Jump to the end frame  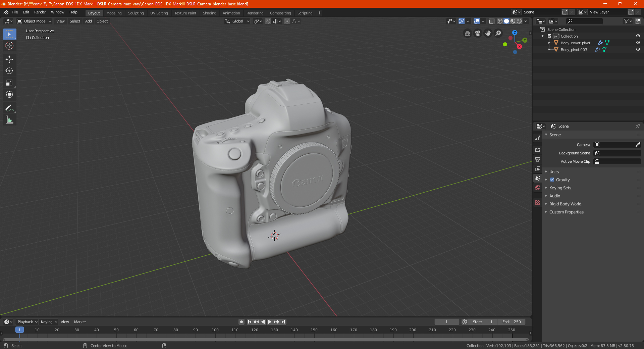click(283, 322)
